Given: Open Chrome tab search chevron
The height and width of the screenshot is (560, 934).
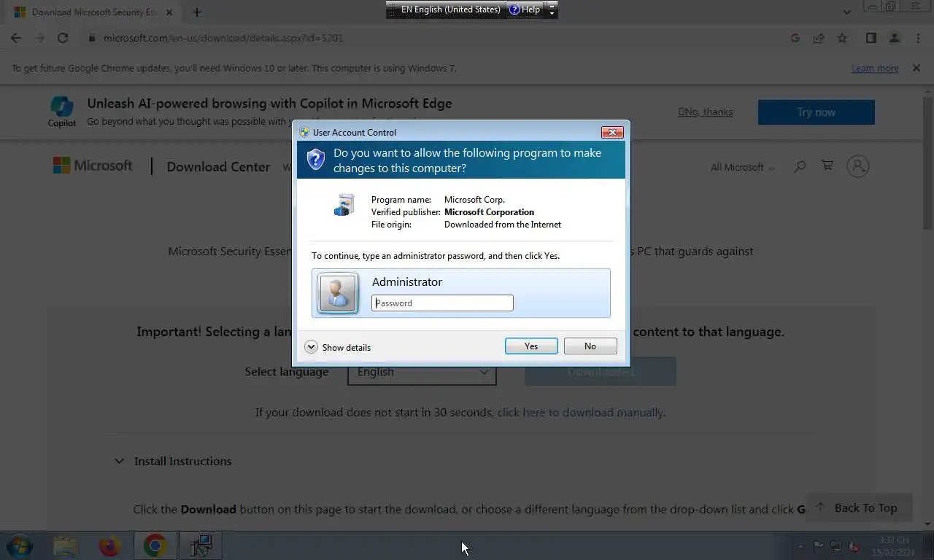Looking at the screenshot, I should pyautogui.click(x=846, y=12).
